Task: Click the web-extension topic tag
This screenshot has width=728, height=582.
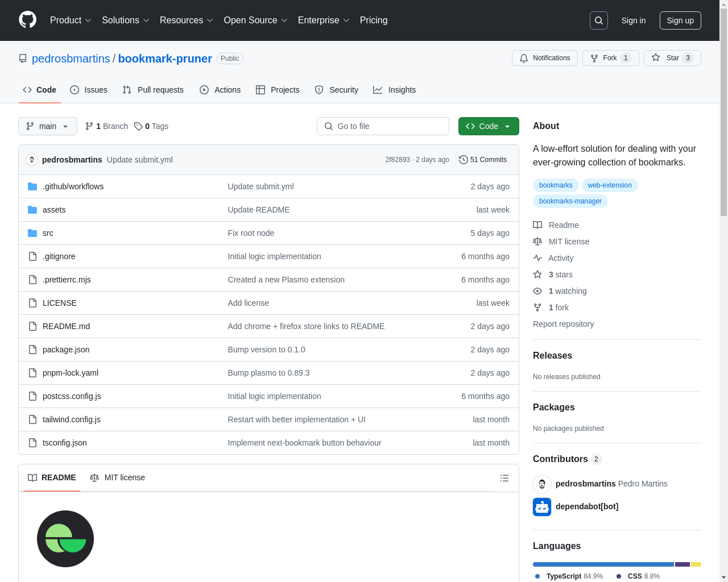Action: pyautogui.click(x=610, y=185)
